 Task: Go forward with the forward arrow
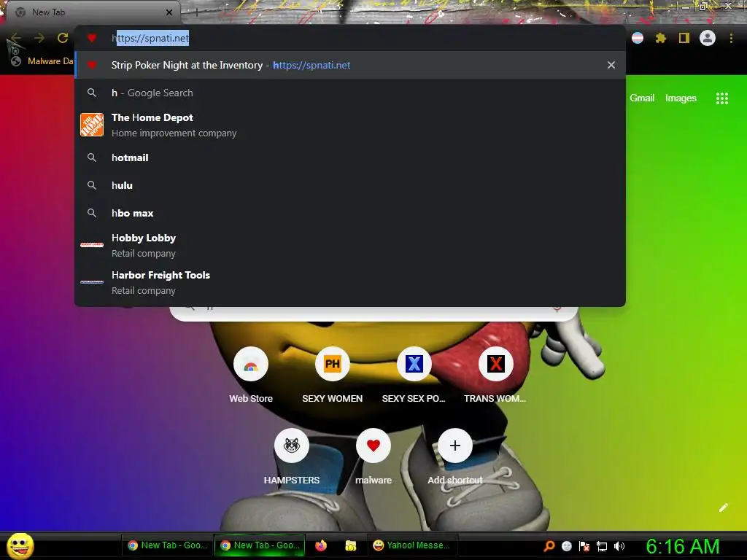point(39,38)
